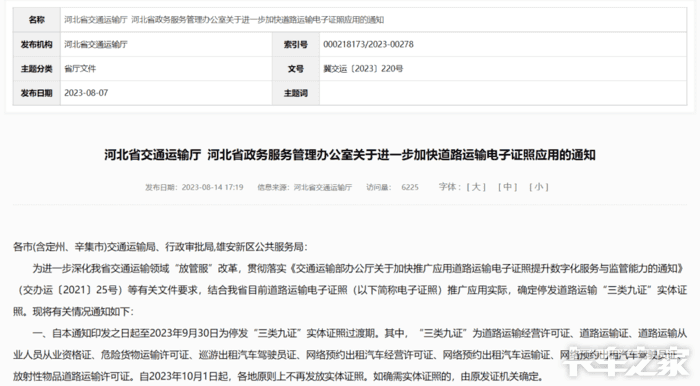700x386 pixels.
Task: Click the 字体 label beside size options
Action: pos(449,187)
